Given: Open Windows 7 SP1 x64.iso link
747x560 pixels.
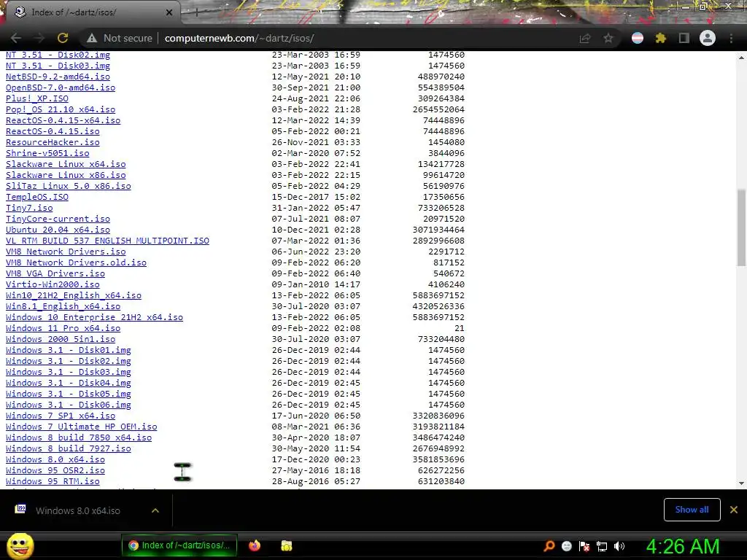Looking at the screenshot, I should coord(61,416).
